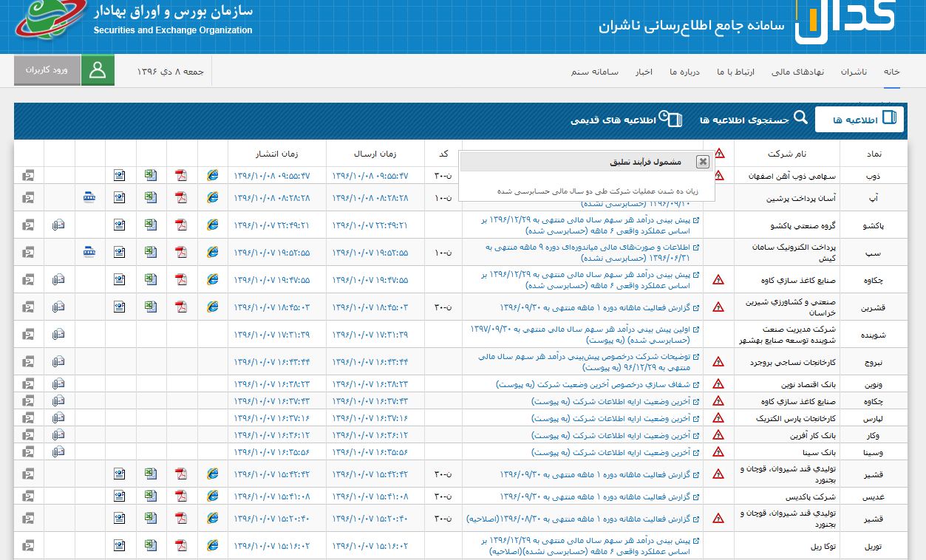926x560 pixels.
Task: Click the blue XBRL icon in سپ row
Action: (89, 252)
